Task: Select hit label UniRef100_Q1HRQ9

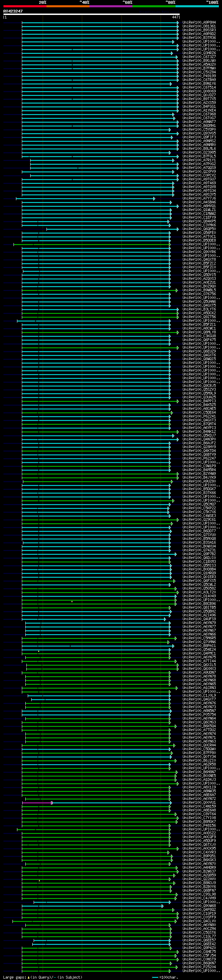Action: [199, 573]
